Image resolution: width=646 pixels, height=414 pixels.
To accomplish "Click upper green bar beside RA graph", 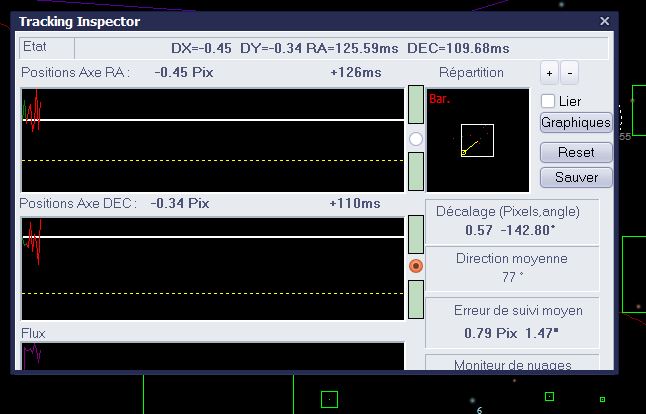I will tap(416, 106).
